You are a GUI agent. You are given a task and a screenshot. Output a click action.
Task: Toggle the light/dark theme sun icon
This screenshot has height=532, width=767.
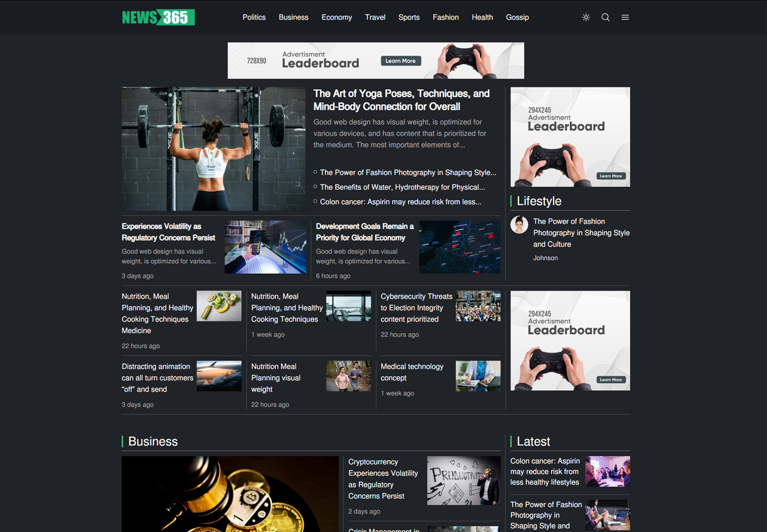click(x=586, y=17)
